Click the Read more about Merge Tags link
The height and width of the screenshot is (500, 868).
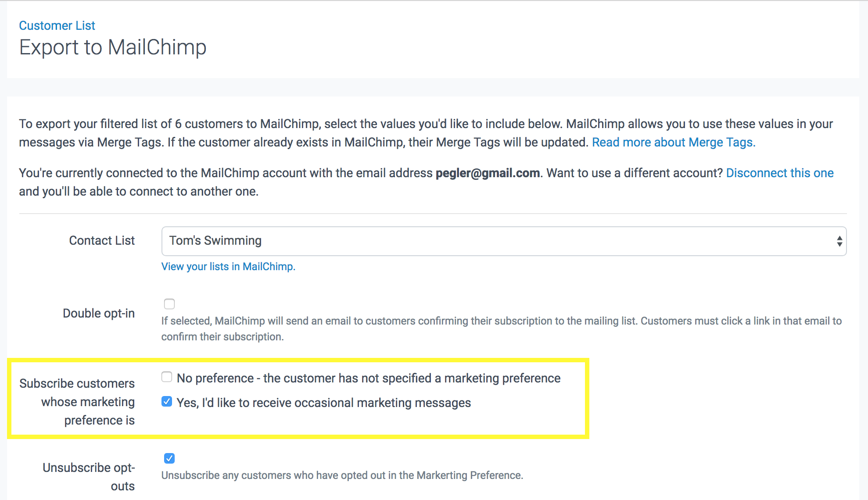673,142
